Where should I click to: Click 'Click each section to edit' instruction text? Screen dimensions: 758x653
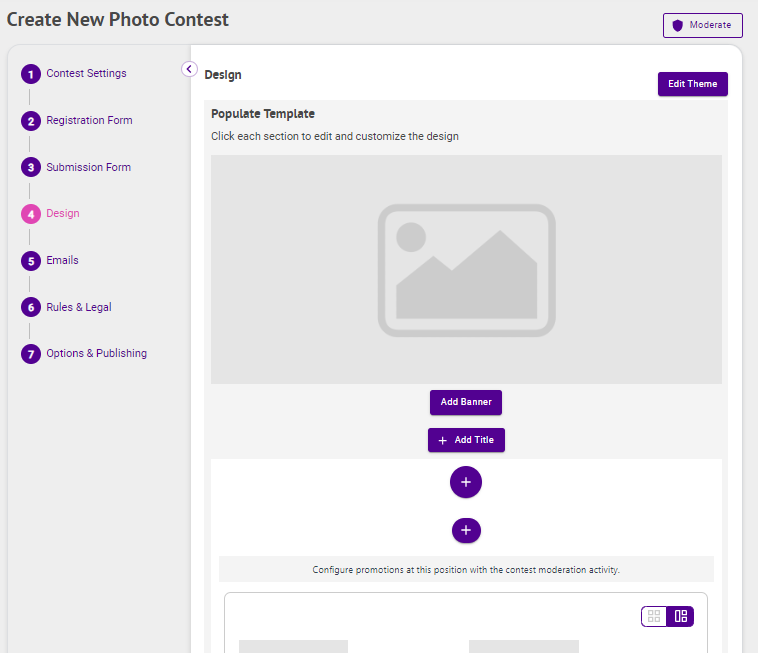pyautogui.click(x=335, y=137)
